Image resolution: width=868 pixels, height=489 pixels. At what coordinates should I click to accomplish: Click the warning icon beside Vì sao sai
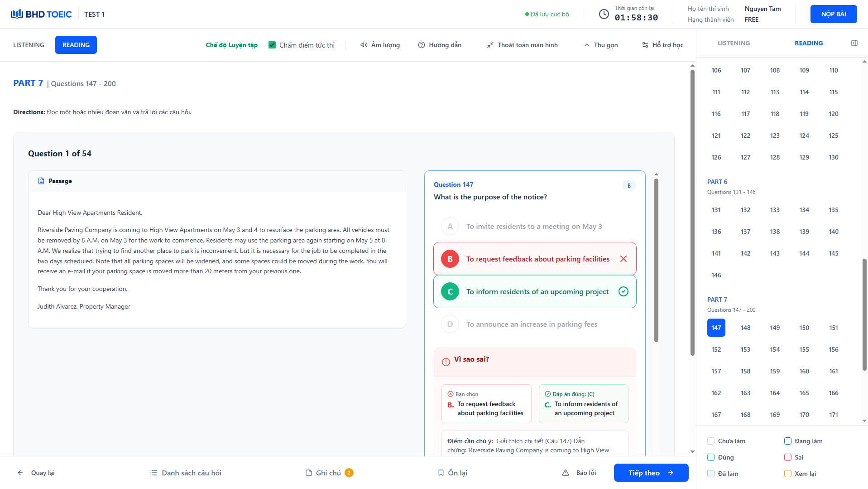tap(446, 362)
